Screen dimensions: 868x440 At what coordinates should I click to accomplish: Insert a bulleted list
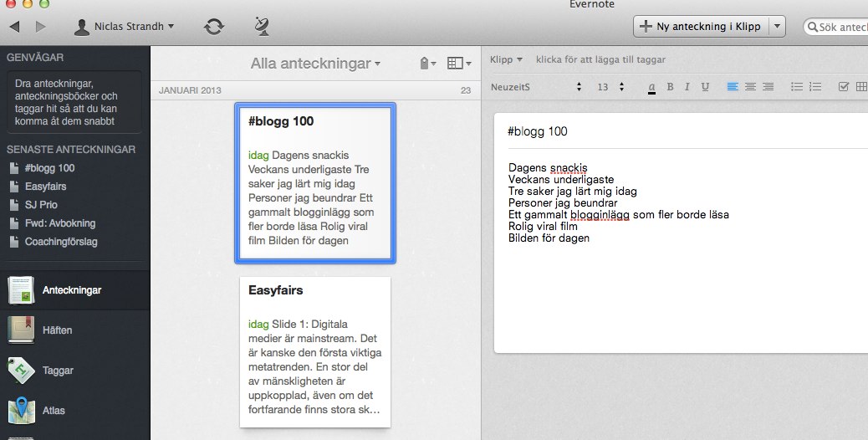pos(797,86)
